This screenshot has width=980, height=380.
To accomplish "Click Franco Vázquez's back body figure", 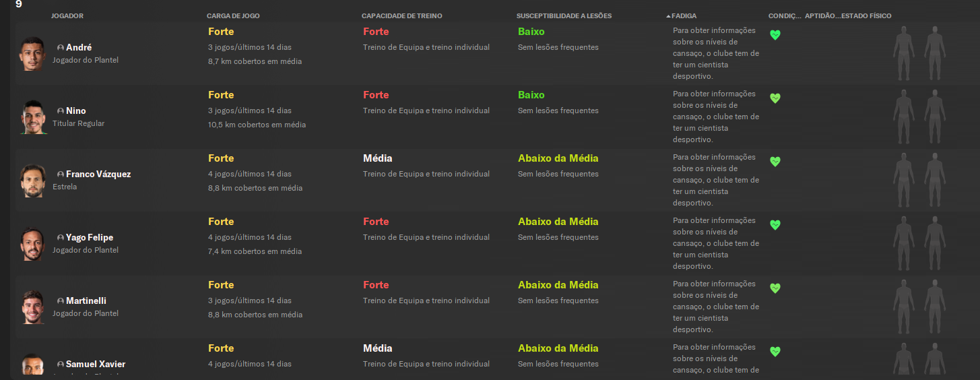I will point(934,179).
